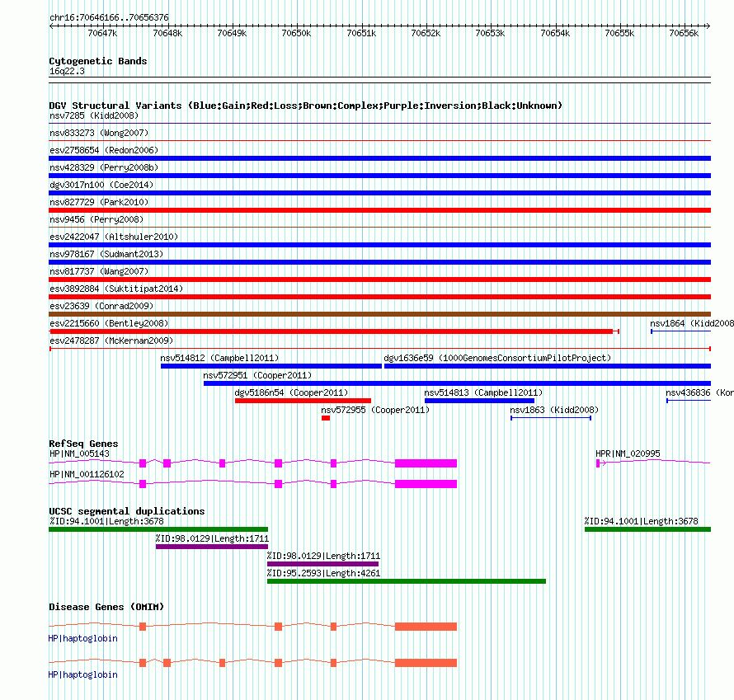Open the lower HP|haptoglobin OMIM link

coord(82,674)
